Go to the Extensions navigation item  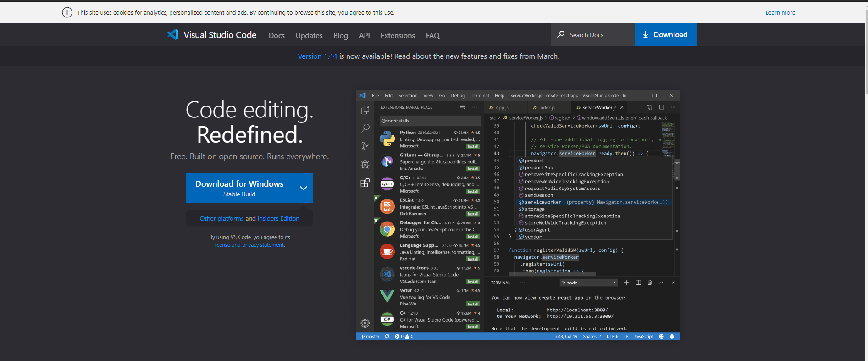(x=398, y=35)
